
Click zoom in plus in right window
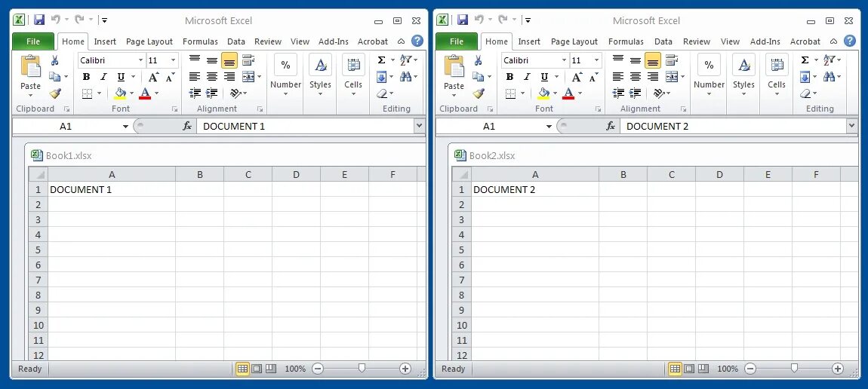837,369
